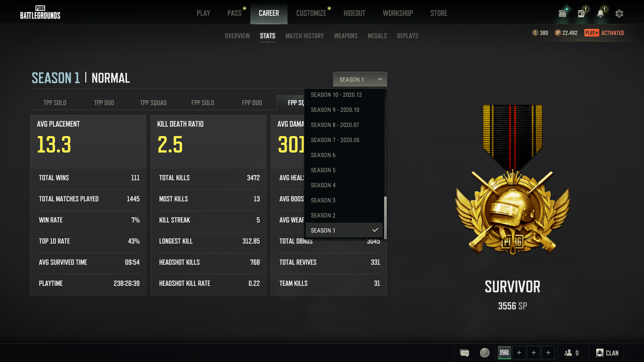Click the G-Coin currency icon

click(x=535, y=33)
